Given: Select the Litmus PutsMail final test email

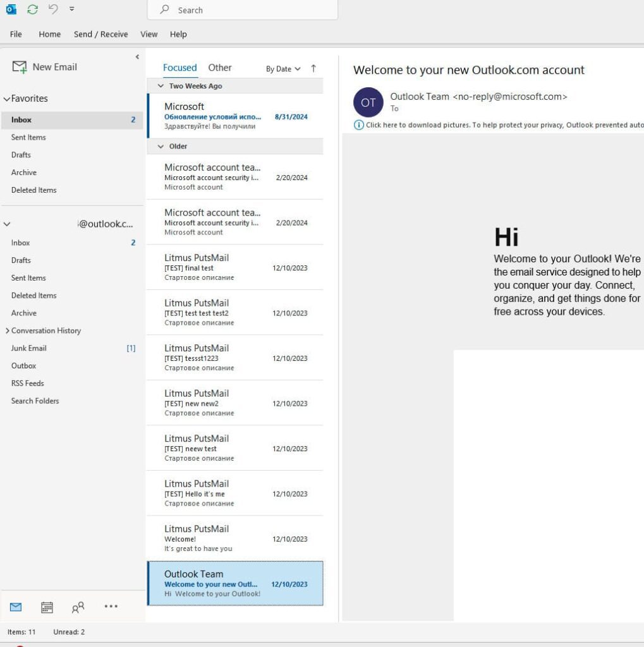Looking at the screenshot, I should (234, 267).
